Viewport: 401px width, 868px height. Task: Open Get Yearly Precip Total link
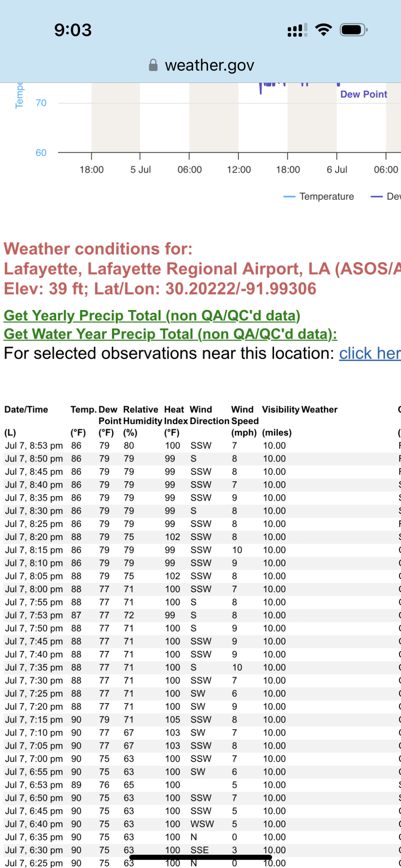click(152, 316)
